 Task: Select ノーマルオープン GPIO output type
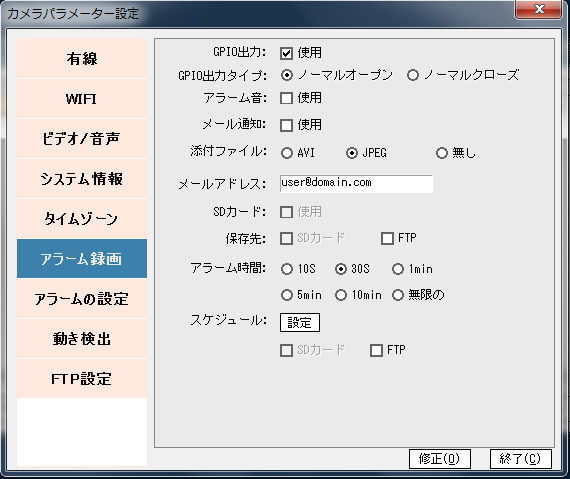[286, 75]
